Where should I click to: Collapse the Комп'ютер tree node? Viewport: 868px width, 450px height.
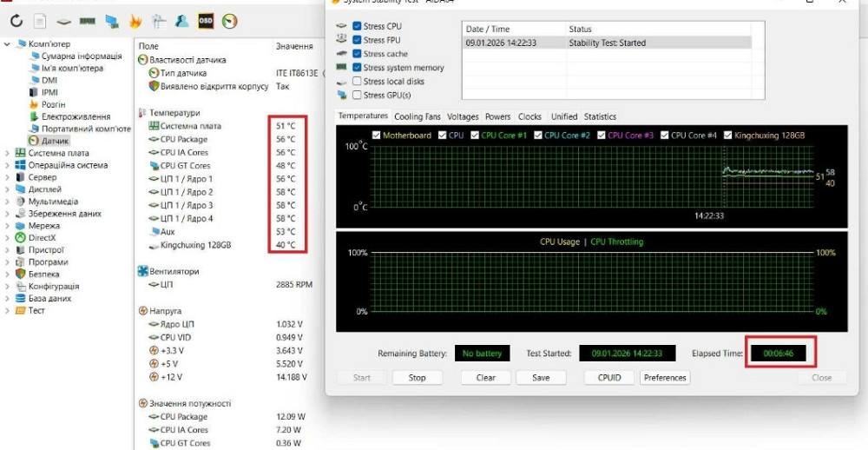coord(8,44)
